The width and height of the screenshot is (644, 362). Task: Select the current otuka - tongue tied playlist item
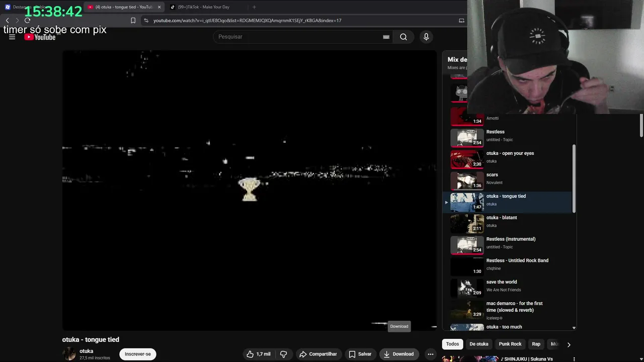point(508,202)
